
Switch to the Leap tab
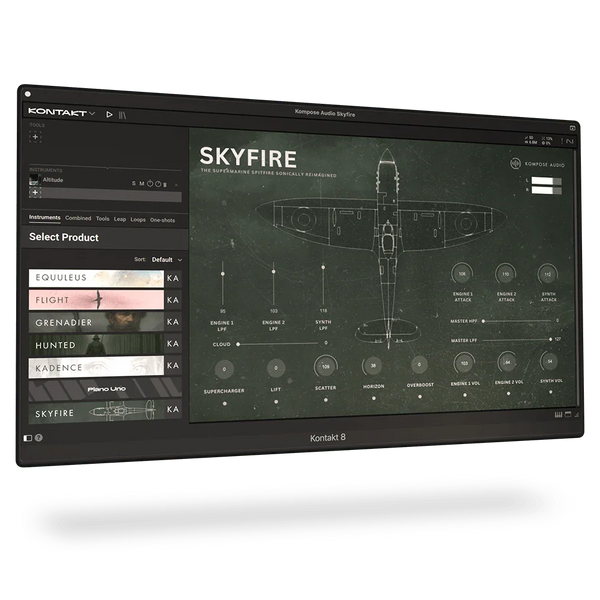[120, 219]
